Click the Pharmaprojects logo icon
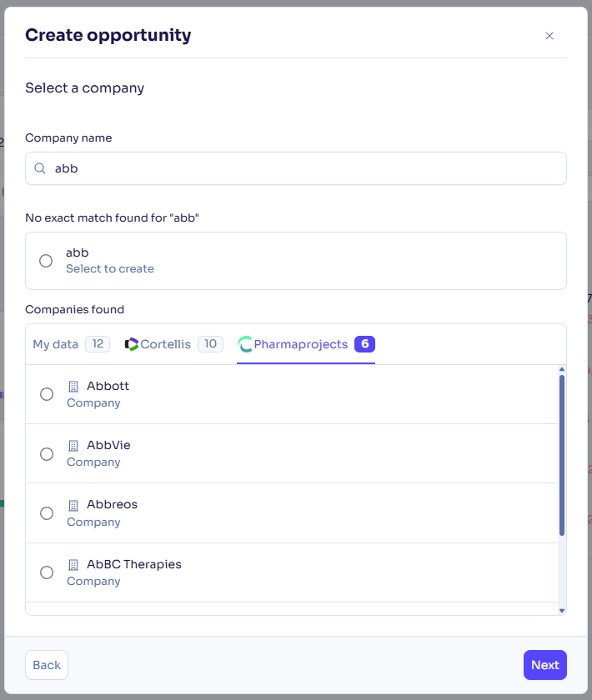The height and width of the screenshot is (700, 592). coord(245,344)
